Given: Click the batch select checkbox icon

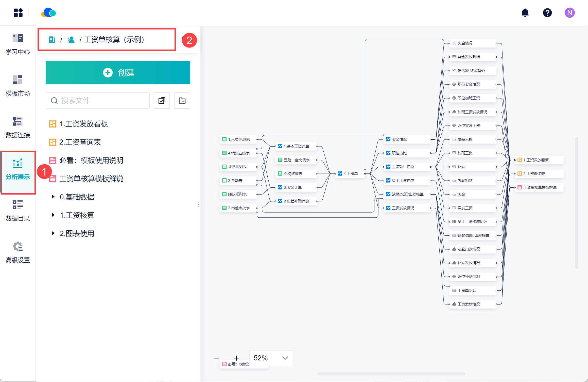Looking at the screenshot, I should pos(162,101).
